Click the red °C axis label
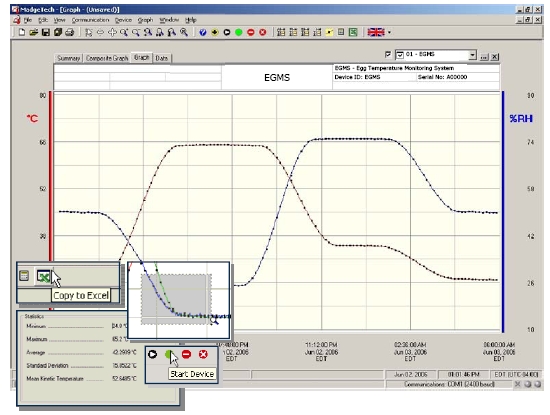This screenshot has height=415, width=550. coord(32,119)
